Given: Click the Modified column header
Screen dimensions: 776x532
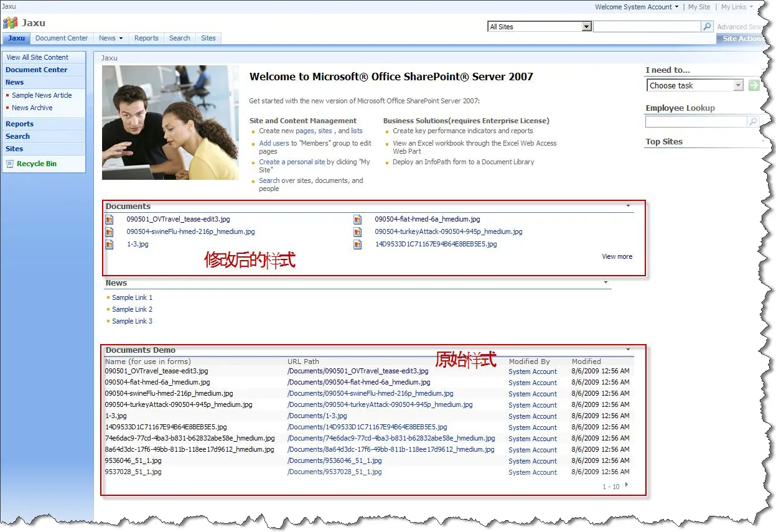Looking at the screenshot, I should pos(586,361).
